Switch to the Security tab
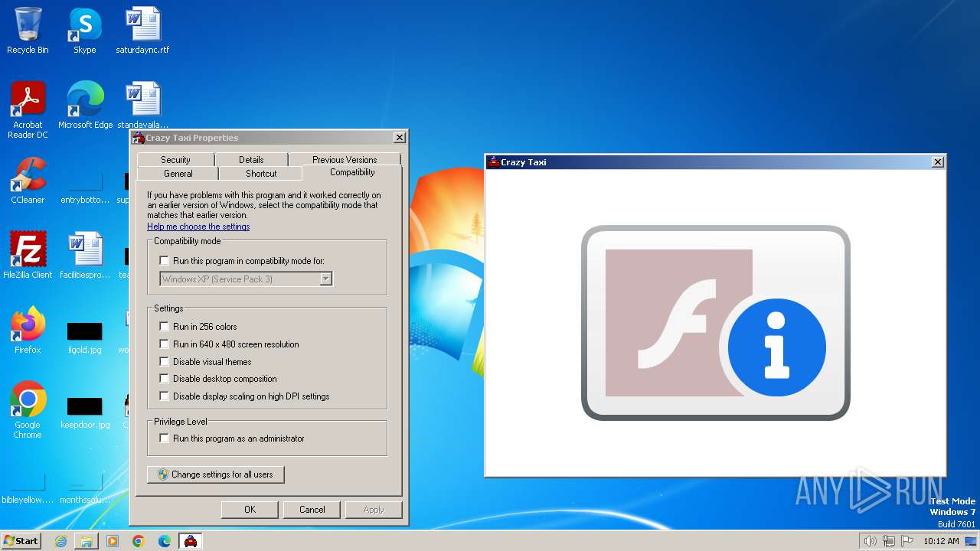980x551 pixels. coord(175,159)
